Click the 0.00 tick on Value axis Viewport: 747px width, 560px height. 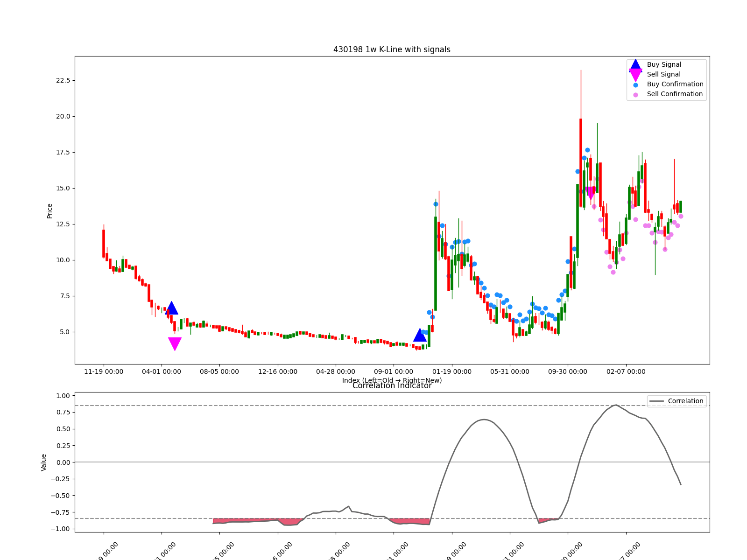coord(63,462)
